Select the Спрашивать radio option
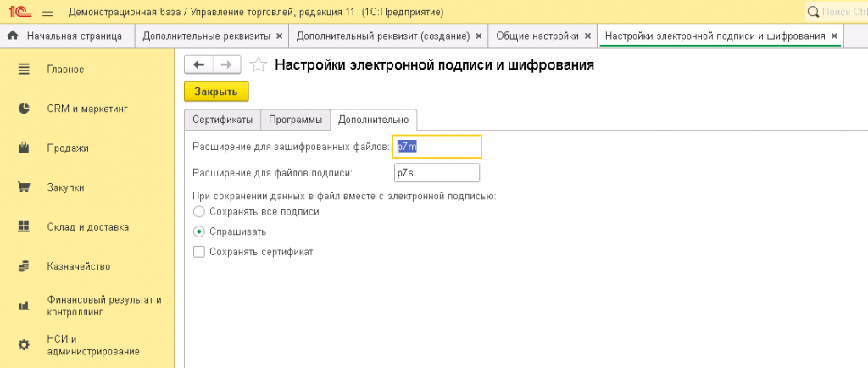868x368 pixels. click(199, 231)
